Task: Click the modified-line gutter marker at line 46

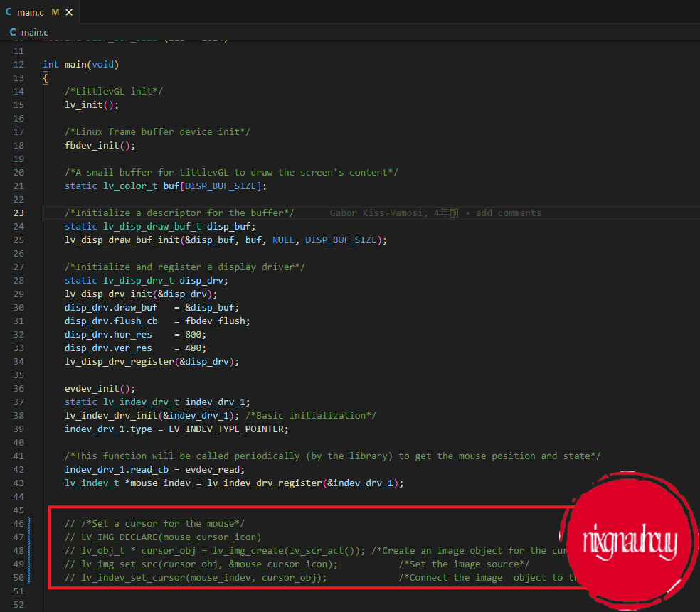Action: pyautogui.click(x=28, y=523)
